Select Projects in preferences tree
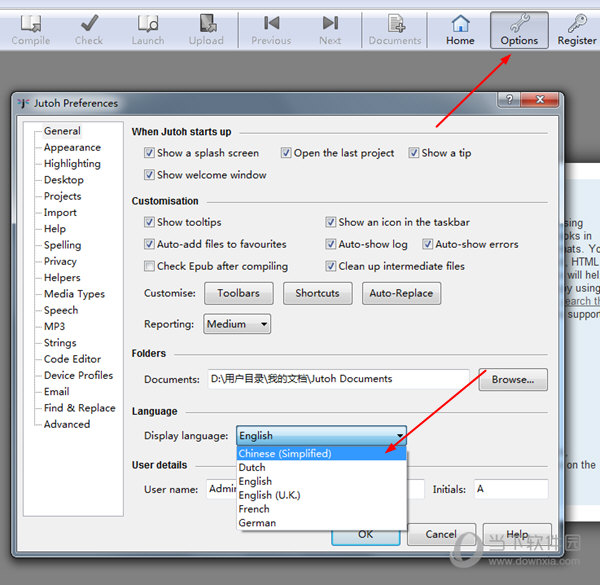600x585 pixels. [x=63, y=196]
